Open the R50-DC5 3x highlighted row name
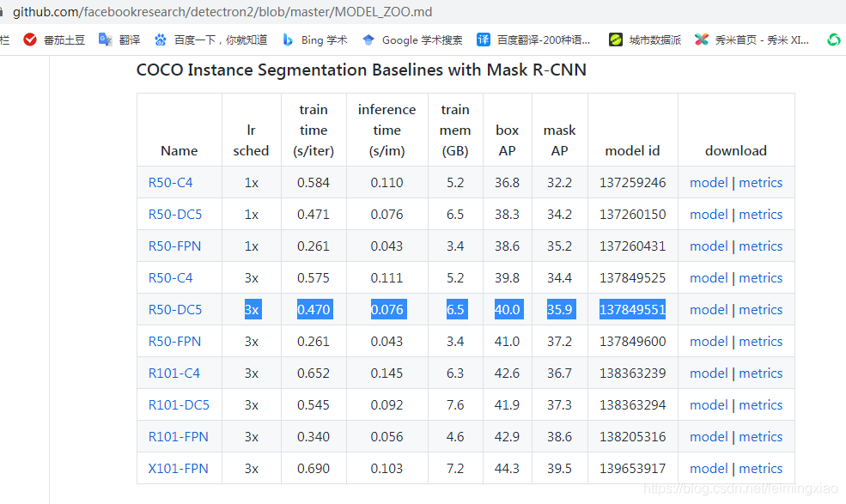 [175, 309]
